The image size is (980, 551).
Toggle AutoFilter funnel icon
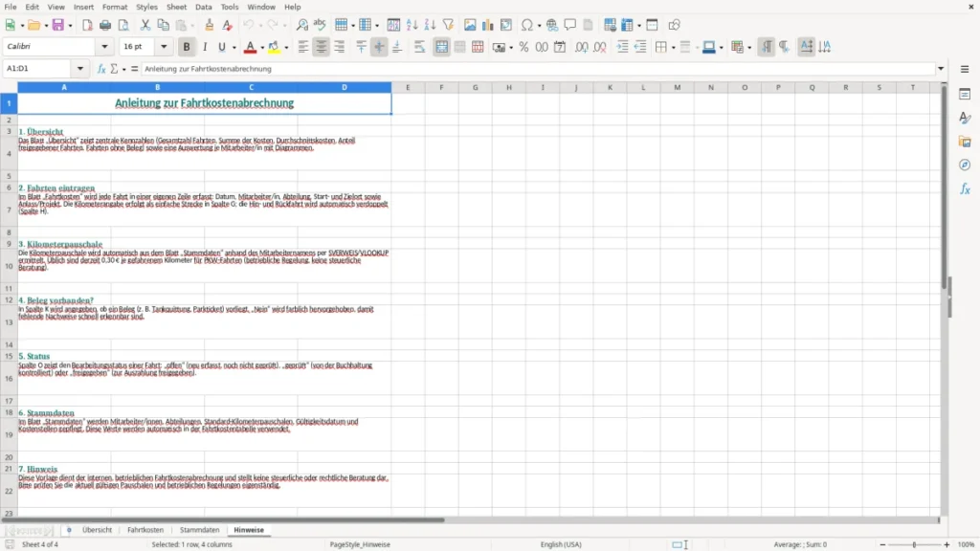point(448,25)
